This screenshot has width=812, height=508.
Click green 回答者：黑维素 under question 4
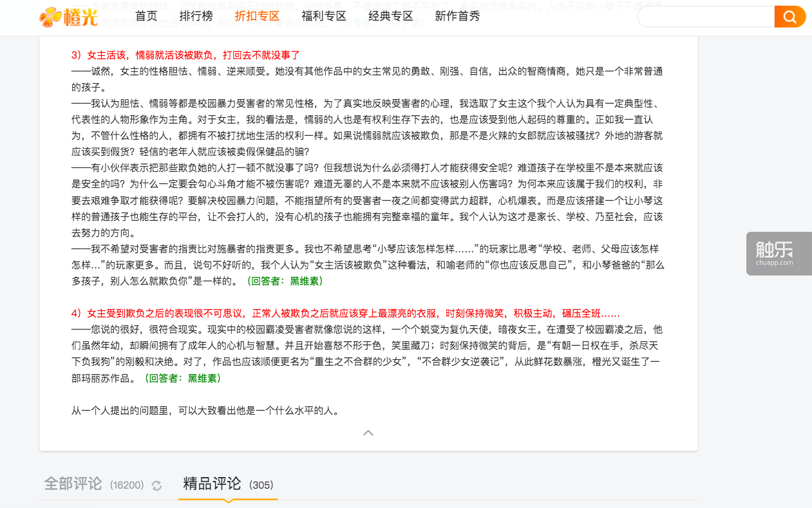coord(183,378)
